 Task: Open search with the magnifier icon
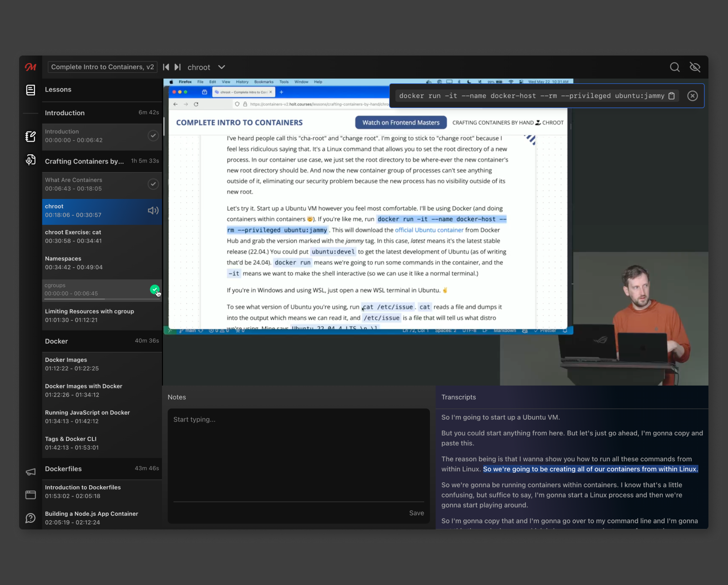tap(675, 67)
